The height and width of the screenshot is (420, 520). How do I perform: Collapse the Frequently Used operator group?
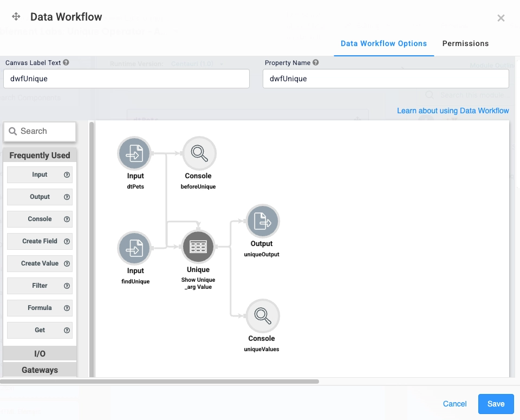tap(40, 155)
